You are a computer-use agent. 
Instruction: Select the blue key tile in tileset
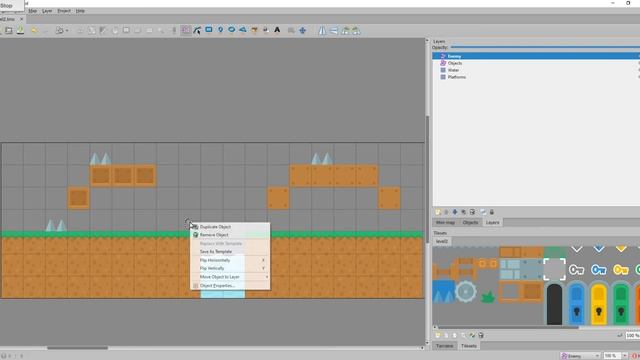[x=598, y=270]
